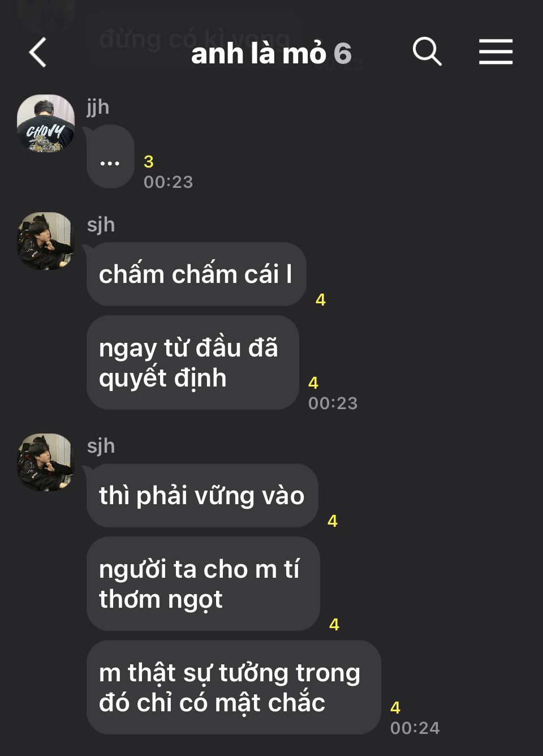Screen dimensions: 543x756
Task: Open the search magnifier icon
Action: coord(427,52)
